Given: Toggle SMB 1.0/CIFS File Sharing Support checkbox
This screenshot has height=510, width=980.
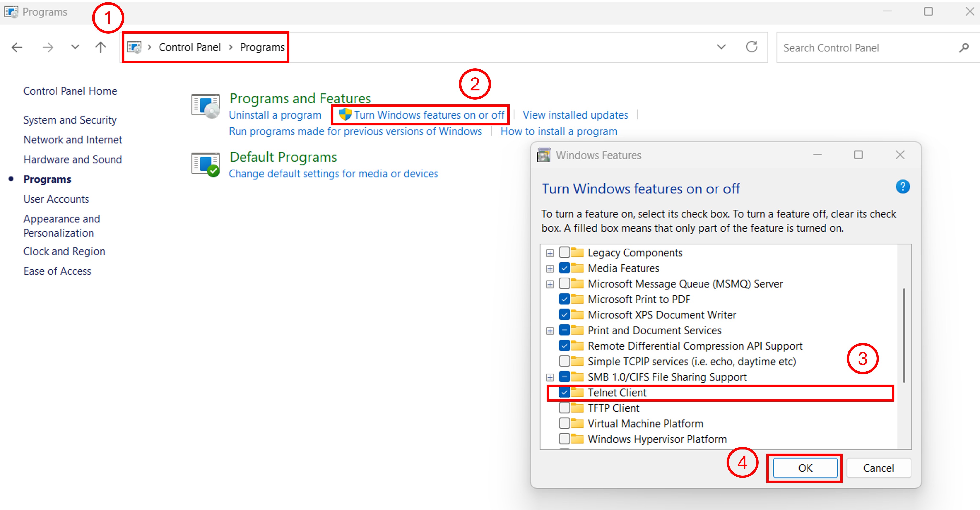Looking at the screenshot, I should point(564,376).
